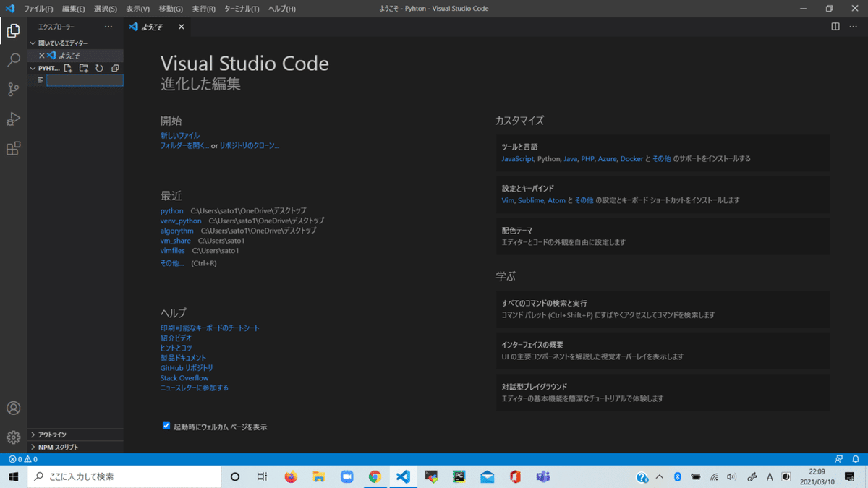Image resolution: width=868 pixels, height=488 pixels.
Task: Open Chrome from the taskbar
Action: click(375, 476)
